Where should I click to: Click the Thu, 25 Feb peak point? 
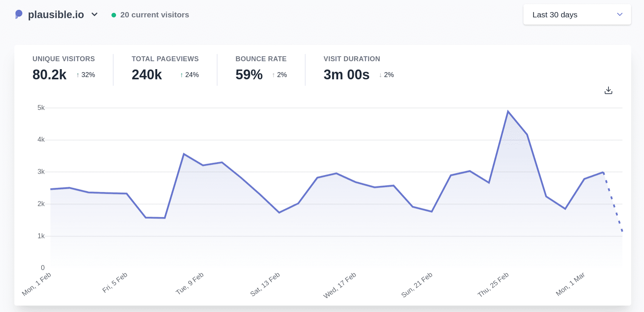pyautogui.click(x=508, y=111)
